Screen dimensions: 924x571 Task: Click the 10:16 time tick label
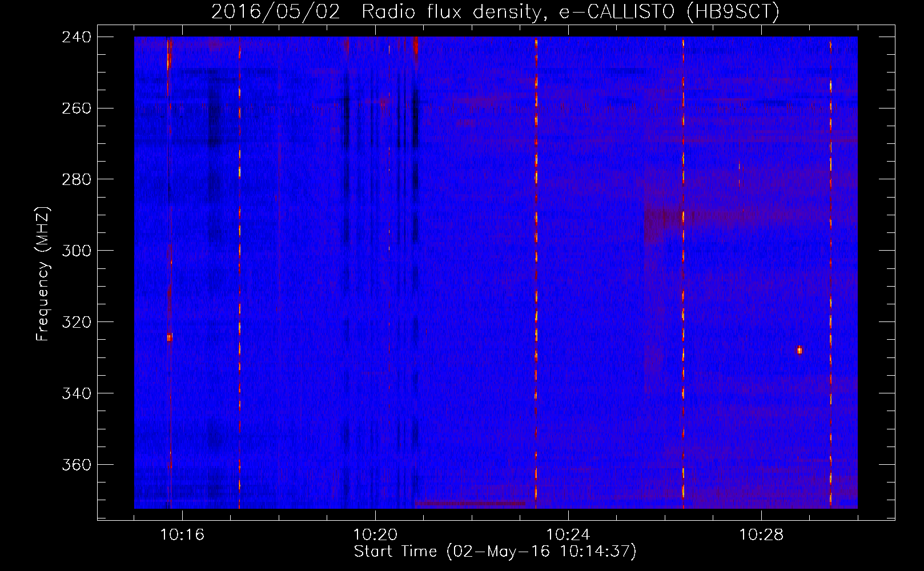click(x=182, y=535)
